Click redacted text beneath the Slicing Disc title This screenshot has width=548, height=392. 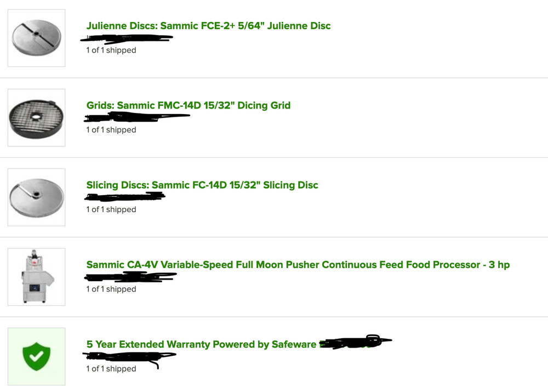(125, 197)
